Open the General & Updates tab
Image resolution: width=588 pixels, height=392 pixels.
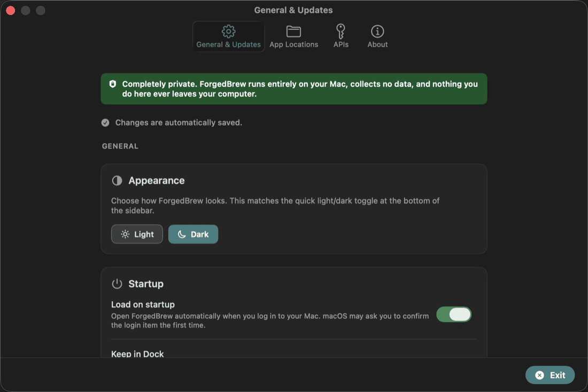pos(228,37)
